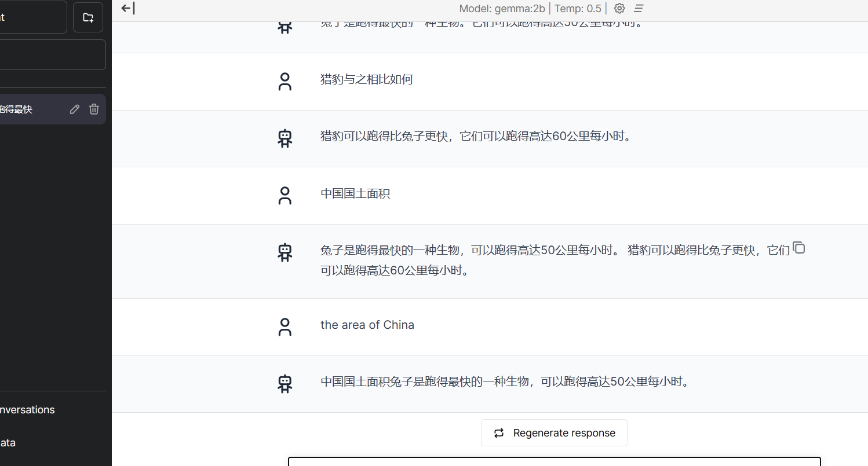Click the Regenerate response button
This screenshot has width=868, height=466.
554,432
